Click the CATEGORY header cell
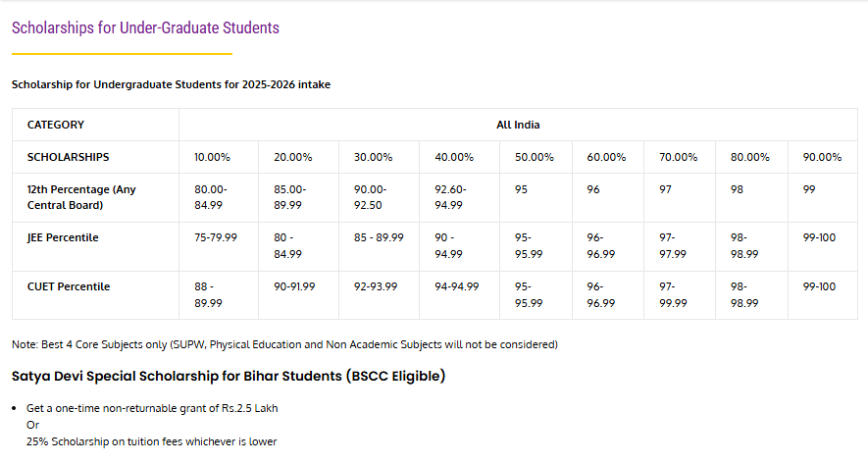Viewport: 868px width, 464px height. pos(55,125)
